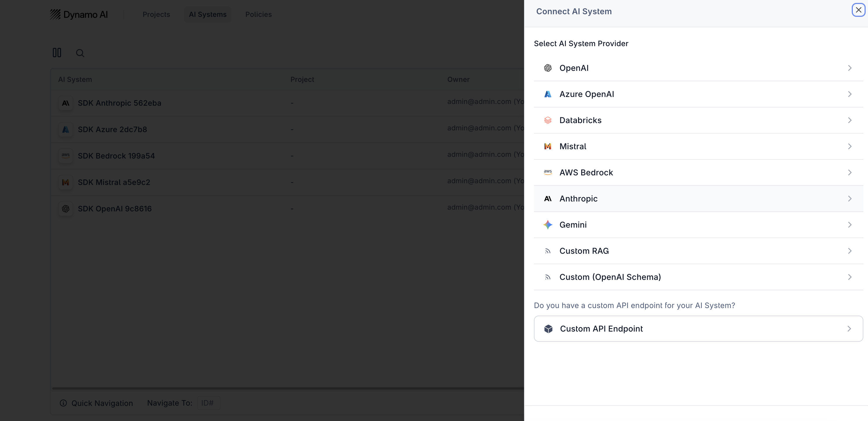Switch to the Policies tab
The height and width of the screenshot is (421, 868).
(x=259, y=15)
